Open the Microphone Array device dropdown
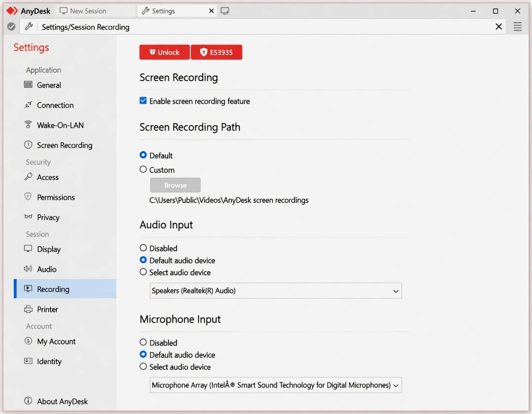532x414 pixels. (x=276, y=385)
